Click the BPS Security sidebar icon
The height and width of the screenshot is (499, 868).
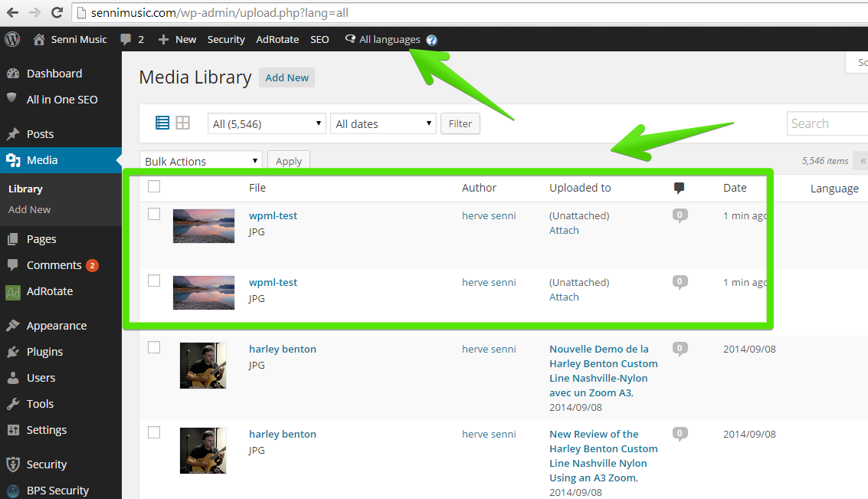pyautogui.click(x=13, y=490)
